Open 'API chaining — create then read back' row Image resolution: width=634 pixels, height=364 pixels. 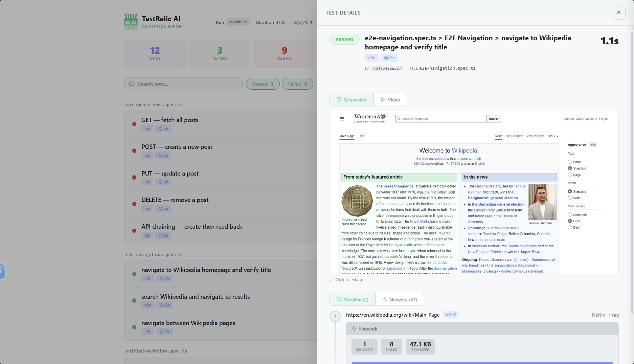coord(221,231)
